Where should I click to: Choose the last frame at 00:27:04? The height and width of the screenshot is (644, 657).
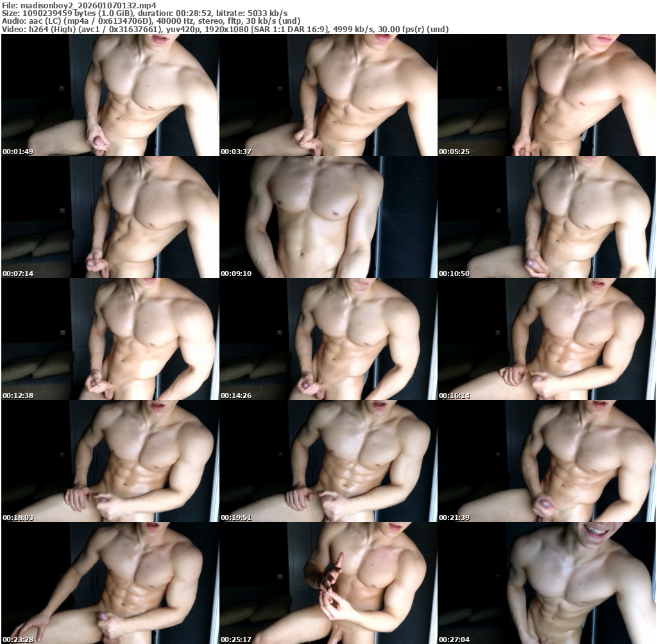[x=546, y=583]
